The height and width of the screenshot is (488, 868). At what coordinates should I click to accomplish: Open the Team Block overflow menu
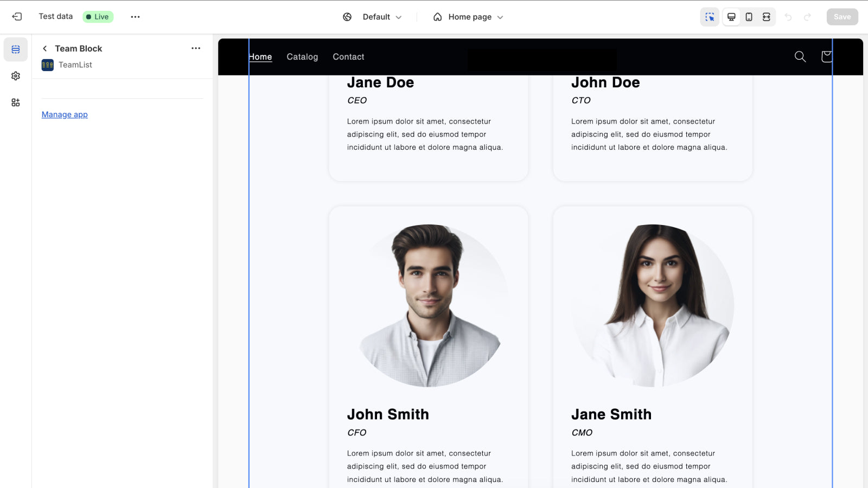[195, 48]
